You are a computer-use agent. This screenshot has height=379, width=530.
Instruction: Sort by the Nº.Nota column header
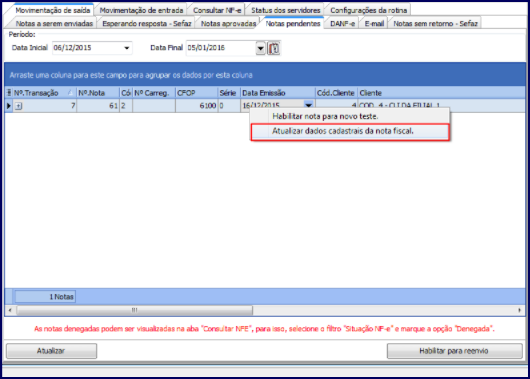(x=98, y=93)
